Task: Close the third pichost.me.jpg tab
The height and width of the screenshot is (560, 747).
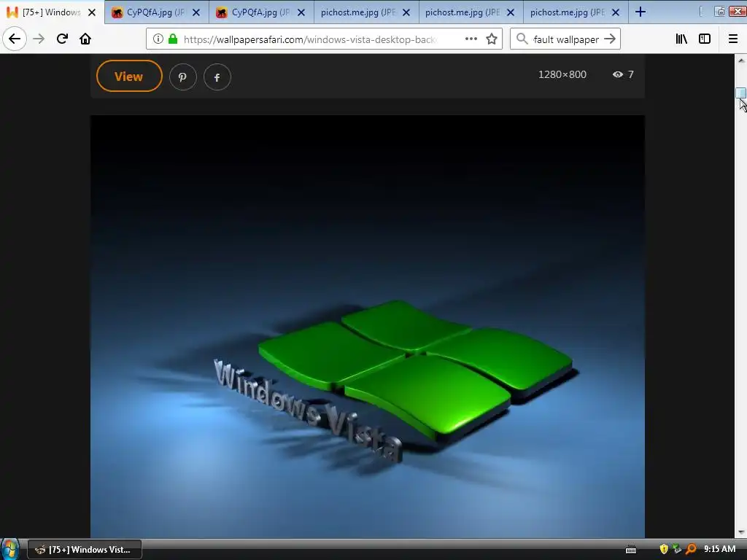Action: coord(616,12)
